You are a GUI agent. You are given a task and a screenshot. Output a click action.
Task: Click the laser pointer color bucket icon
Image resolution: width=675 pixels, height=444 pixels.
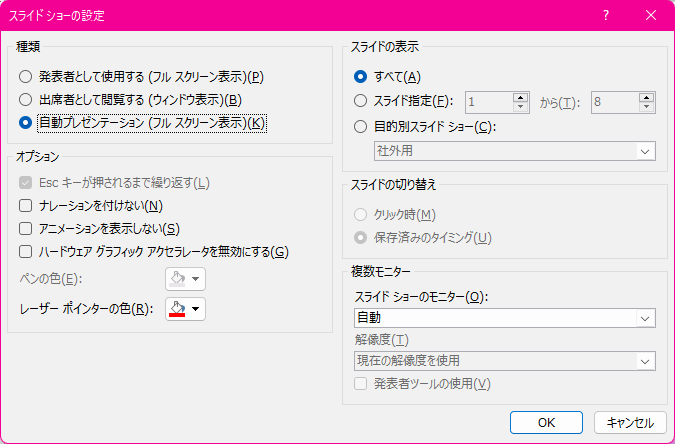coord(177,309)
